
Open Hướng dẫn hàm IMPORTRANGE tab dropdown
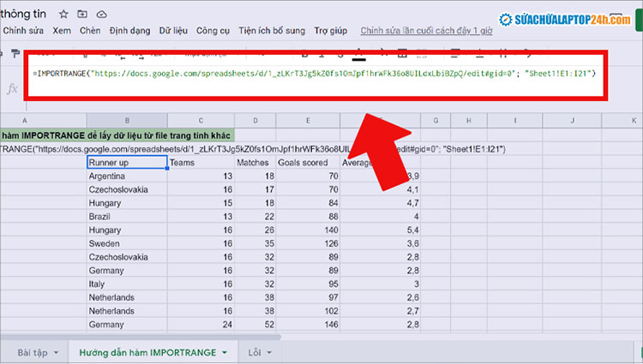pyautogui.click(x=225, y=353)
